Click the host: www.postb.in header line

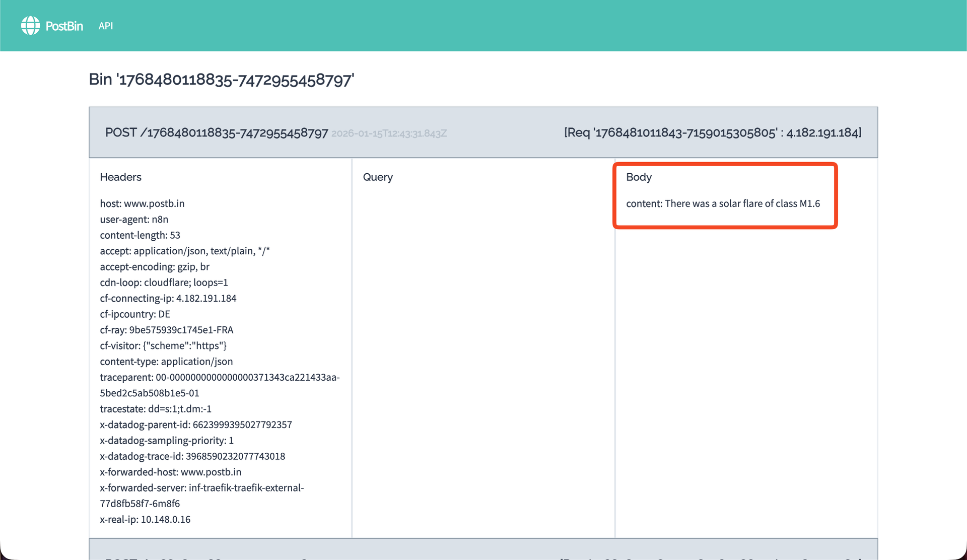click(142, 203)
